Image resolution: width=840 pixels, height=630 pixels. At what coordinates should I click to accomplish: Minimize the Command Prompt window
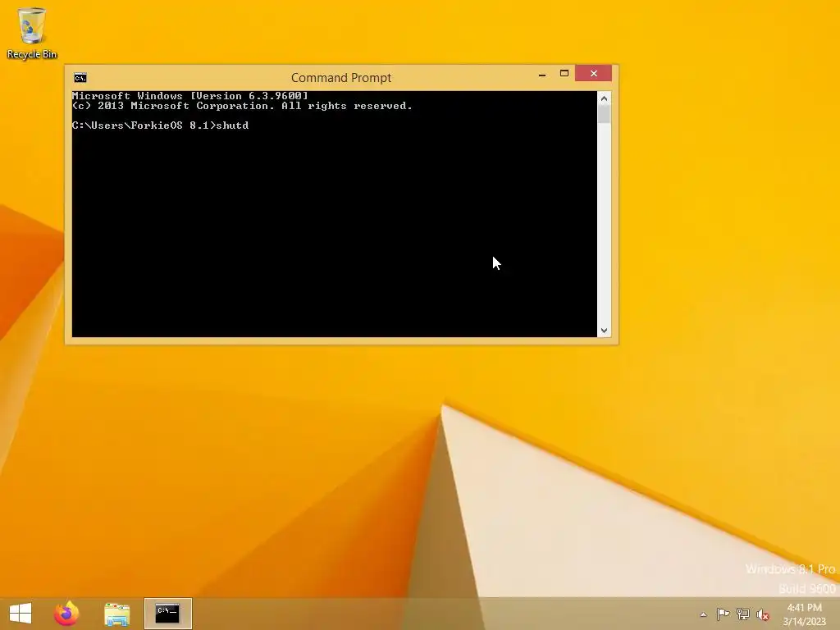tap(542, 74)
